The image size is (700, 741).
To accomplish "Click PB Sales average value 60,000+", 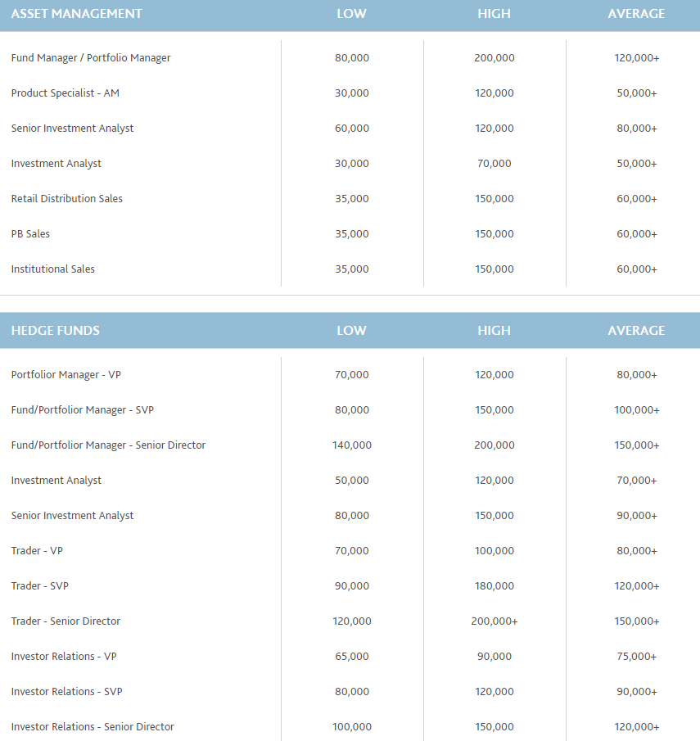I will pyautogui.click(x=637, y=234).
